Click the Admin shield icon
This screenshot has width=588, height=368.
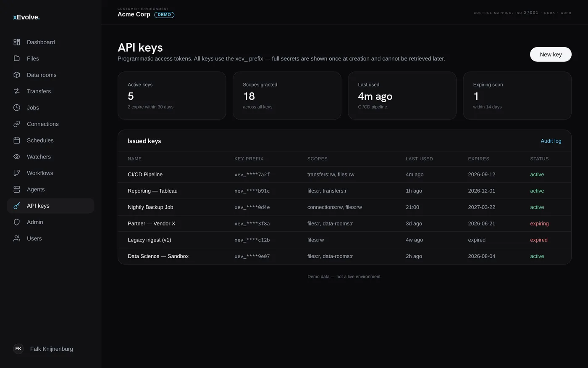tap(17, 222)
